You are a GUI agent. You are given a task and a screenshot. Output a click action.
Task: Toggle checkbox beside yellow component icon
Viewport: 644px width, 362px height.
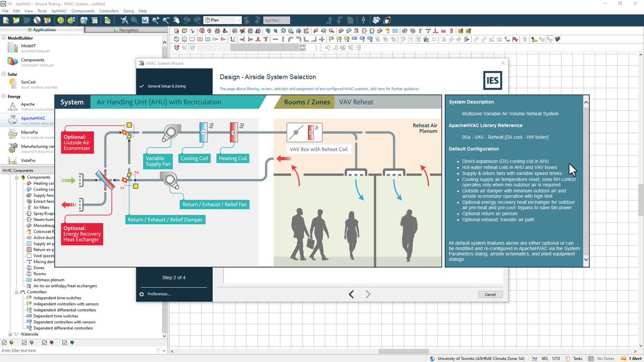point(4,343)
